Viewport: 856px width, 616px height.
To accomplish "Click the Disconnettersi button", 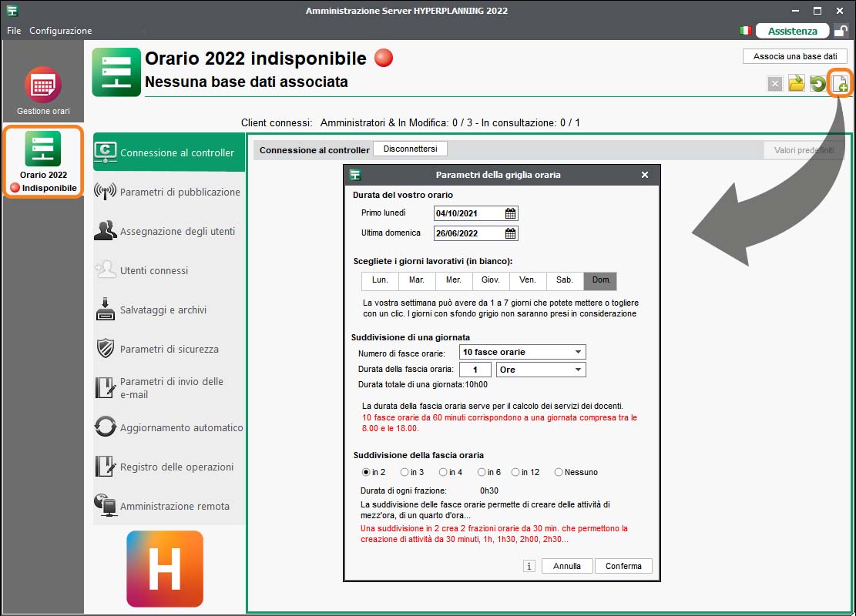I will (x=410, y=149).
